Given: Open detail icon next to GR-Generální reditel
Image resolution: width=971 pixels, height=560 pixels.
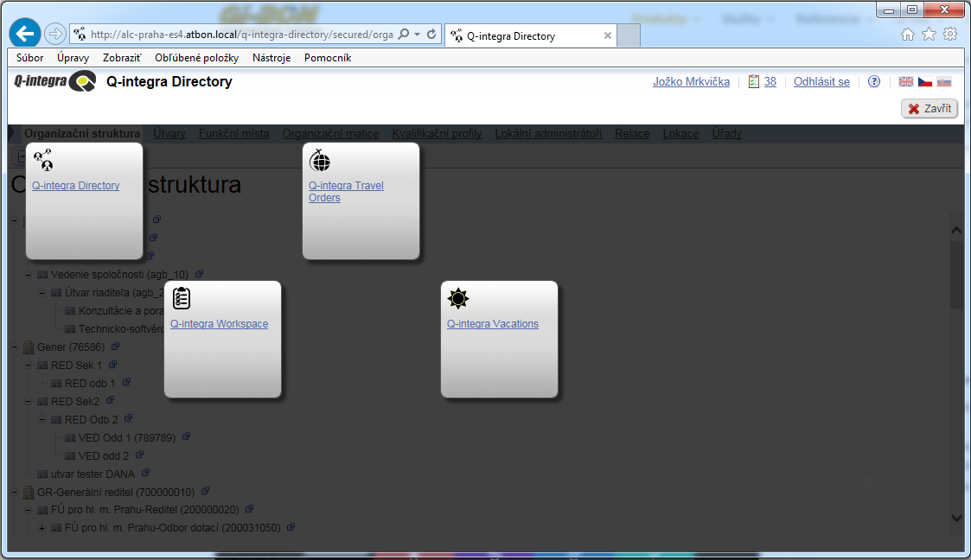Looking at the screenshot, I should (206, 492).
